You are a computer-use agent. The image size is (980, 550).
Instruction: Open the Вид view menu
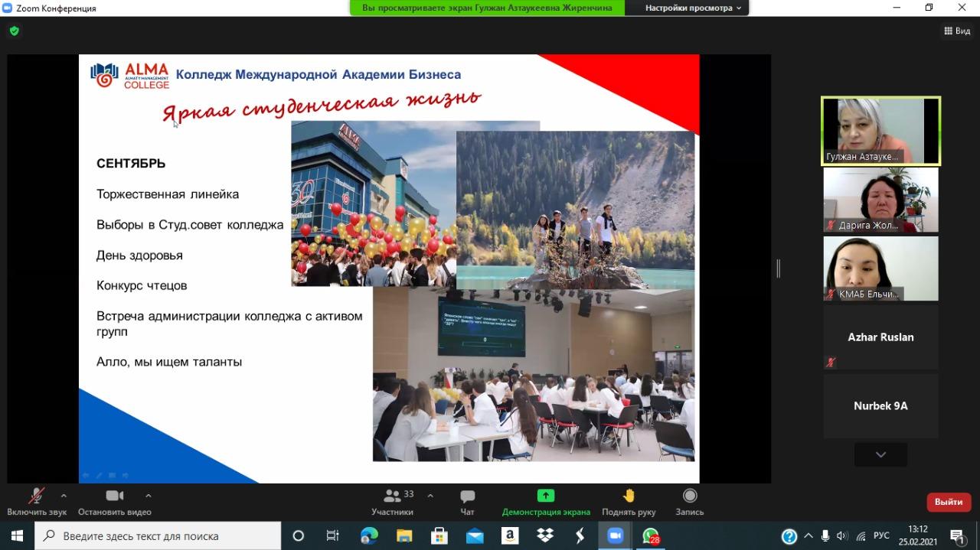[957, 31]
